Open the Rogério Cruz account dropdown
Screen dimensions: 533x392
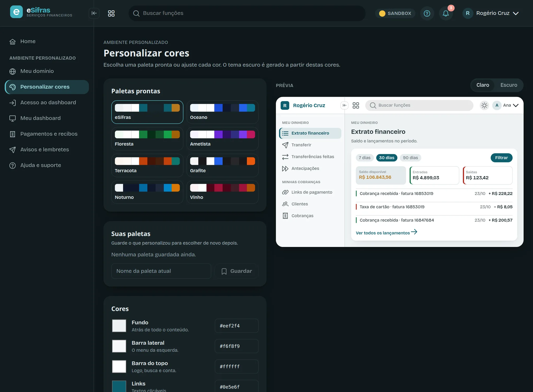tap(491, 13)
